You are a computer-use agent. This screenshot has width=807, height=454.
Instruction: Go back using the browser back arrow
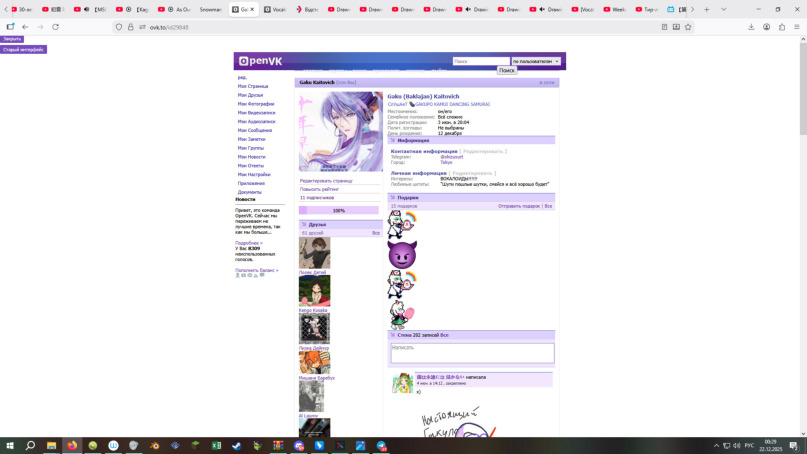[x=25, y=27]
